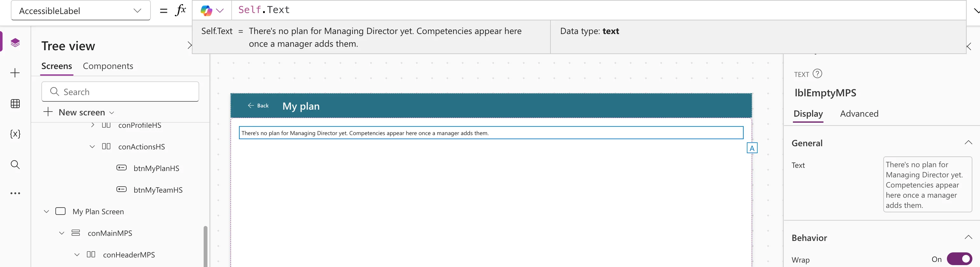The width and height of the screenshot is (980, 267).
Task: Open the Variables icon in sidebar
Action: tap(15, 134)
